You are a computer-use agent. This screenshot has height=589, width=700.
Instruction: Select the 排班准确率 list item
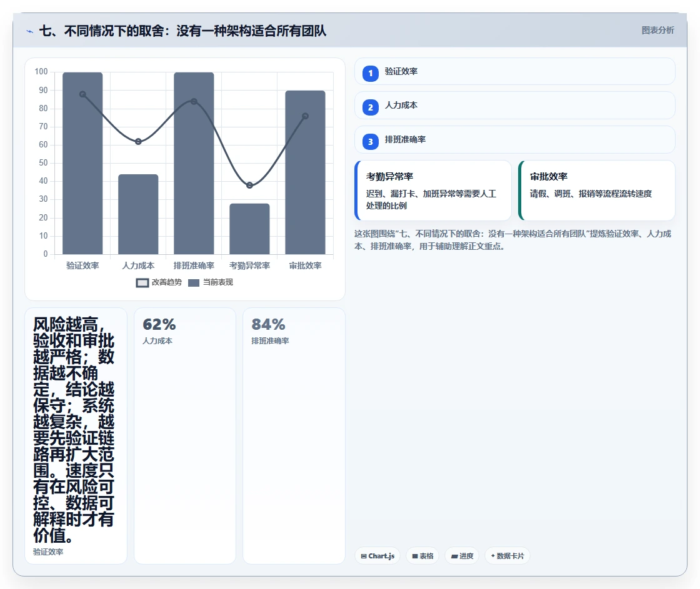[515, 140]
